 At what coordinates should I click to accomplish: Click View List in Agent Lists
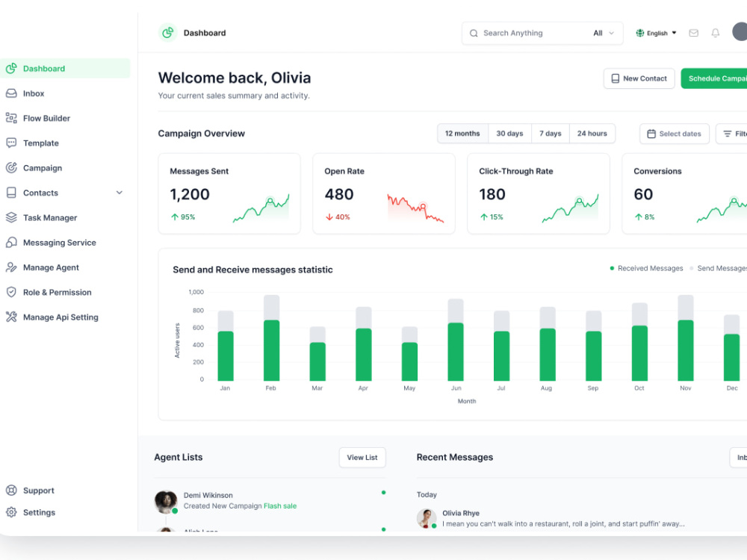(x=362, y=457)
